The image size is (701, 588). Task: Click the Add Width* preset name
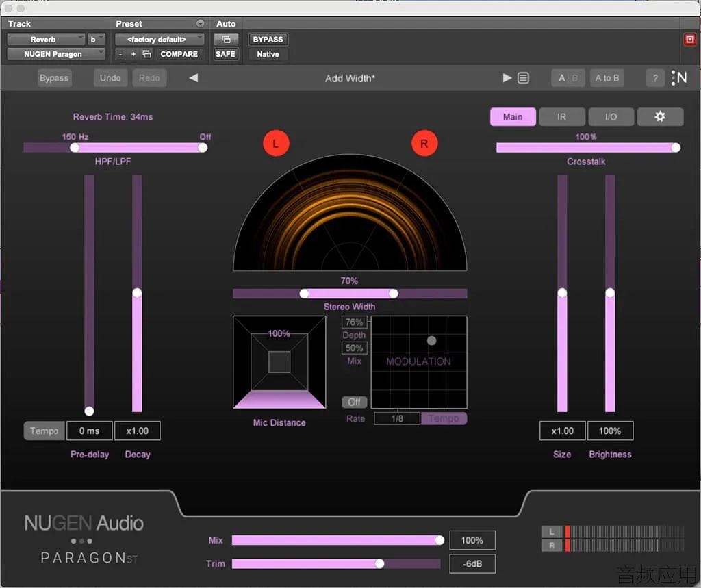pos(350,78)
